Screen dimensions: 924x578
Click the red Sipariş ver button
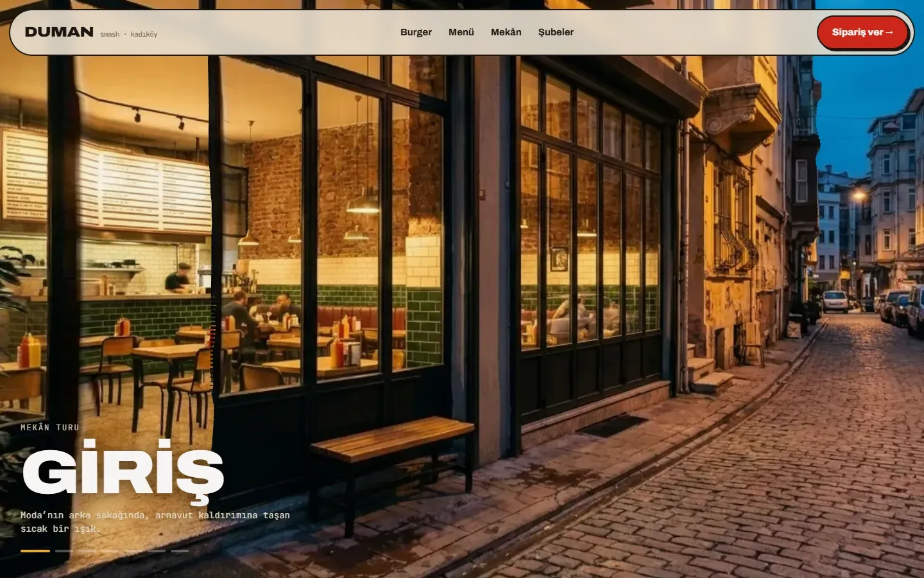[862, 32]
